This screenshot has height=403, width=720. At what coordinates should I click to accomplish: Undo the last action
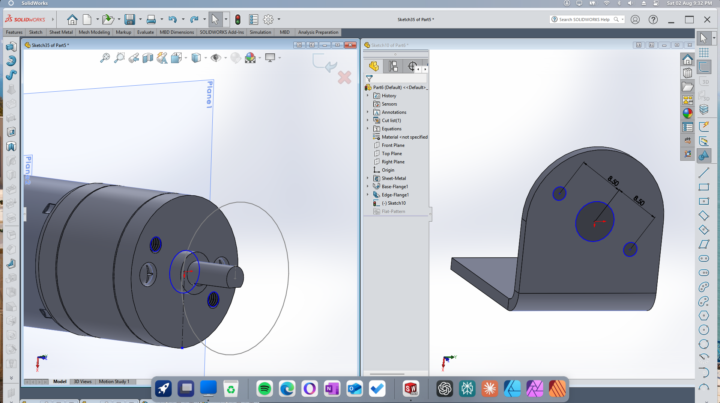[173, 19]
